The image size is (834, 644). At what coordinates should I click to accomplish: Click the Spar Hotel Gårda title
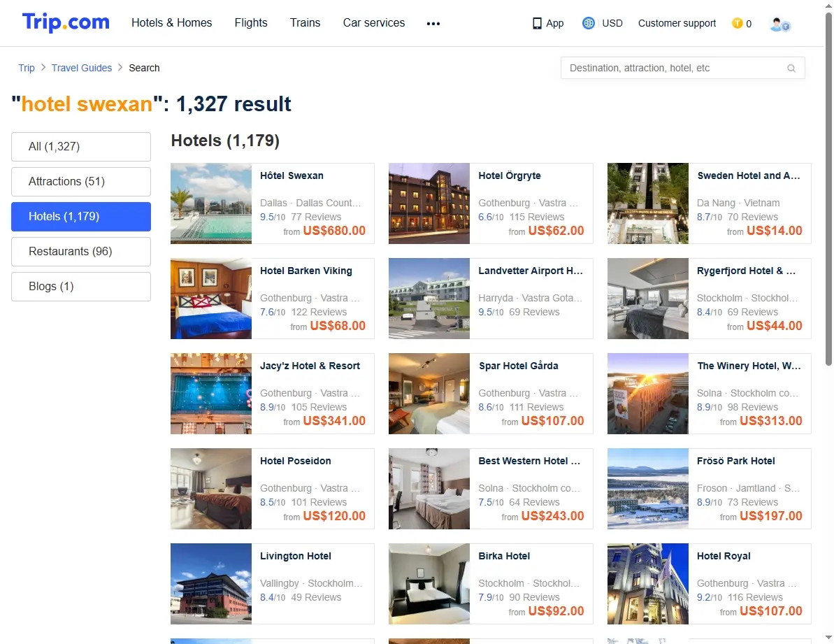pos(519,366)
